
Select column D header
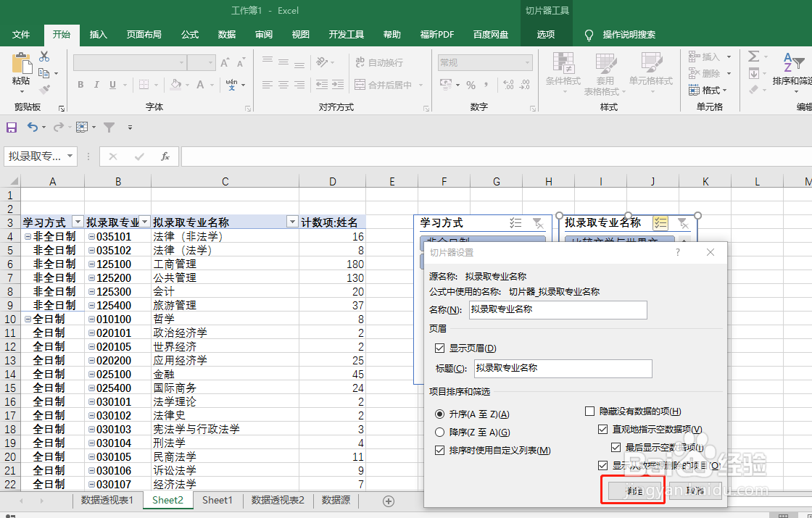[333, 182]
